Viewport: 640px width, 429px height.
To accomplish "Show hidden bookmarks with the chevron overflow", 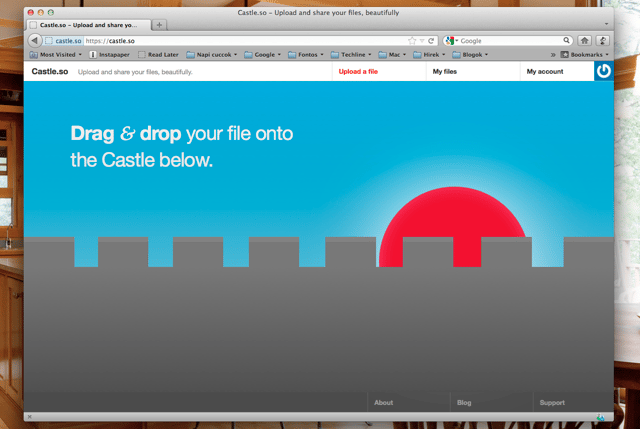I will click(553, 54).
